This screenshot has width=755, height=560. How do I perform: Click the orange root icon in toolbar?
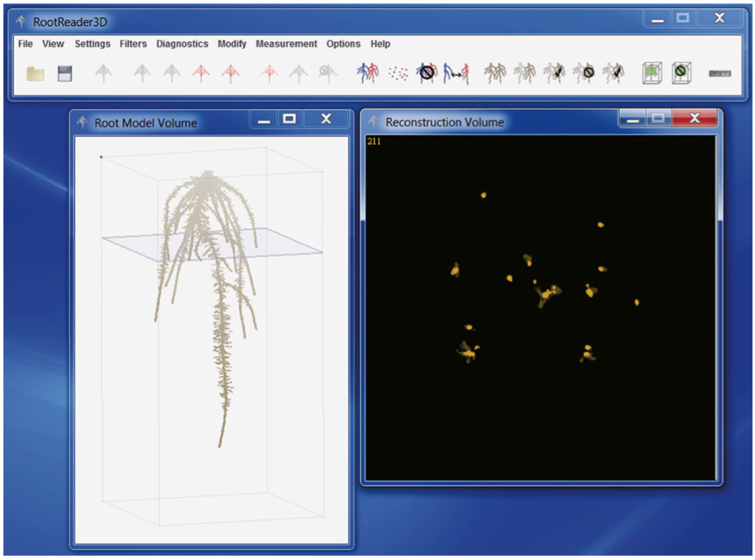[268, 73]
